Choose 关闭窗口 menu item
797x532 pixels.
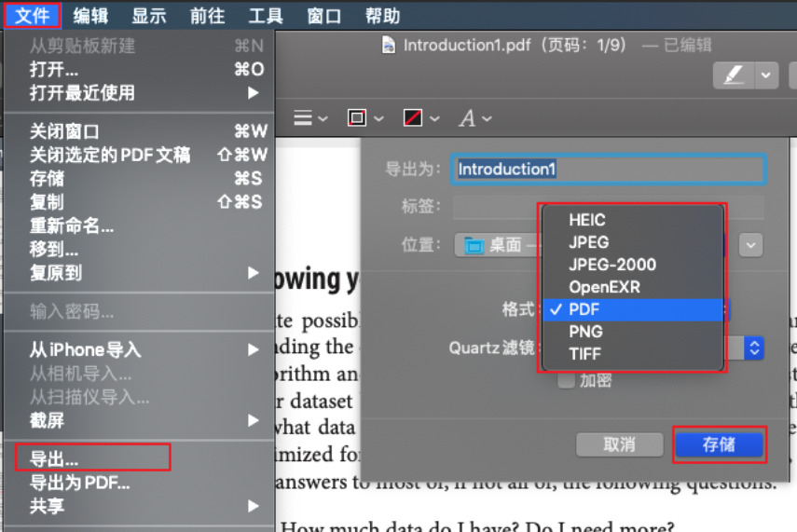click(139, 131)
